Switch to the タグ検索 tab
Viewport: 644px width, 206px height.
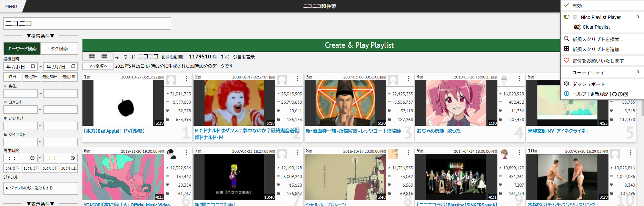59,49
